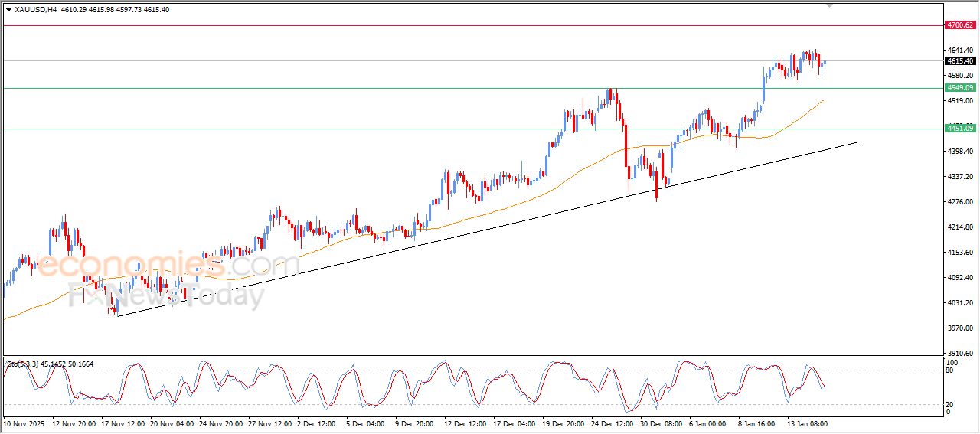Click the XAUUSD,H4 symbol title text
This screenshot has height=434, width=980.
pos(35,9)
